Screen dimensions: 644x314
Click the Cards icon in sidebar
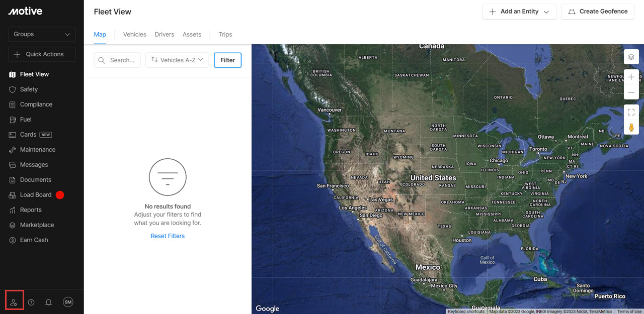click(x=13, y=135)
